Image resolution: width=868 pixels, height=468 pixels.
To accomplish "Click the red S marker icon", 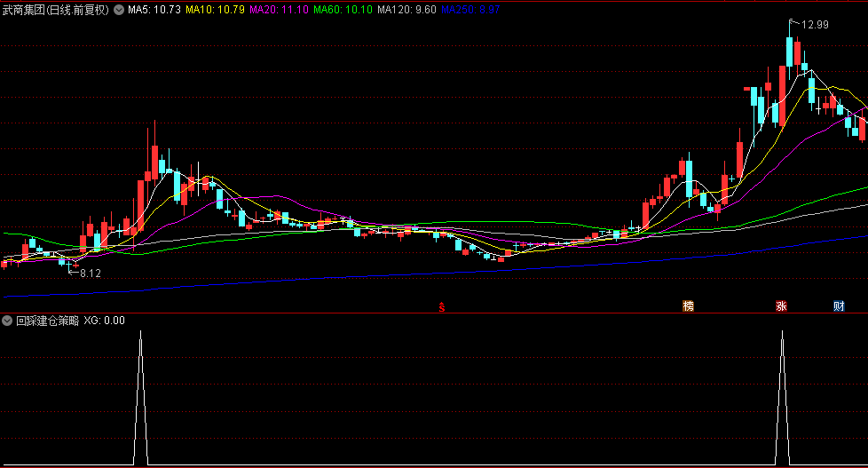I will pyautogui.click(x=442, y=307).
